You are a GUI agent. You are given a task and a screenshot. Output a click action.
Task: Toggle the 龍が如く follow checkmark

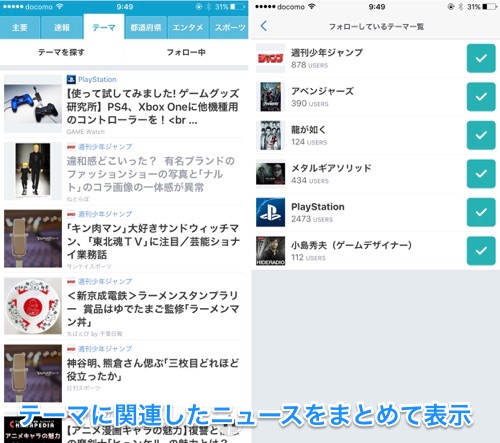(x=481, y=135)
